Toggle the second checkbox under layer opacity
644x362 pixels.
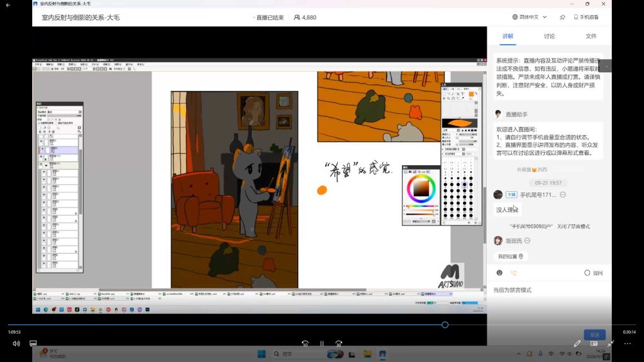click(56, 123)
